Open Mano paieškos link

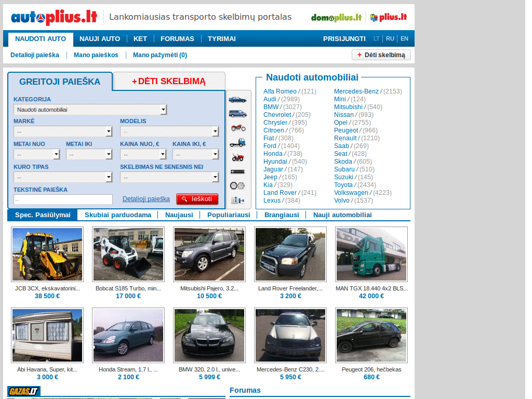96,55
